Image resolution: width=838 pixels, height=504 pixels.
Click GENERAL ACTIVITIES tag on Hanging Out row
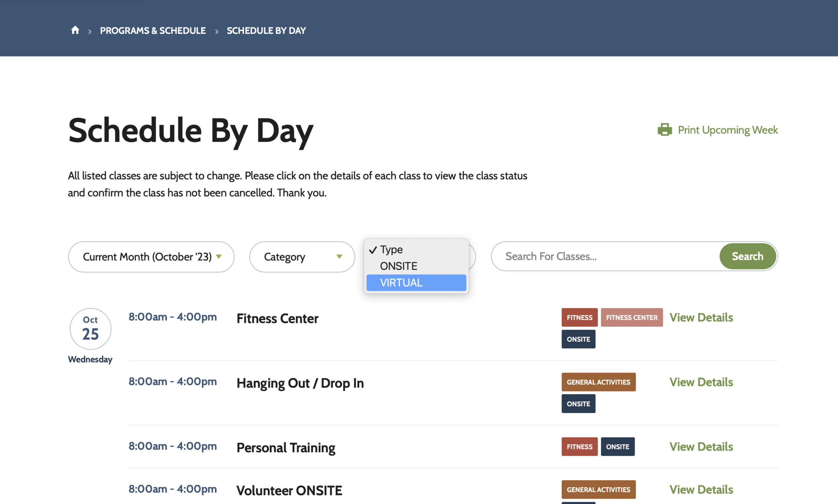(x=598, y=382)
